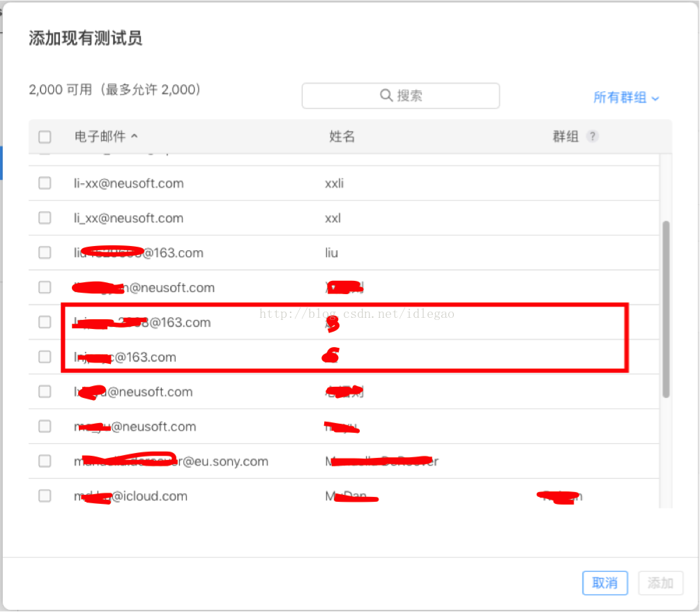
Task: Select the xxli tester row
Action: point(335,183)
